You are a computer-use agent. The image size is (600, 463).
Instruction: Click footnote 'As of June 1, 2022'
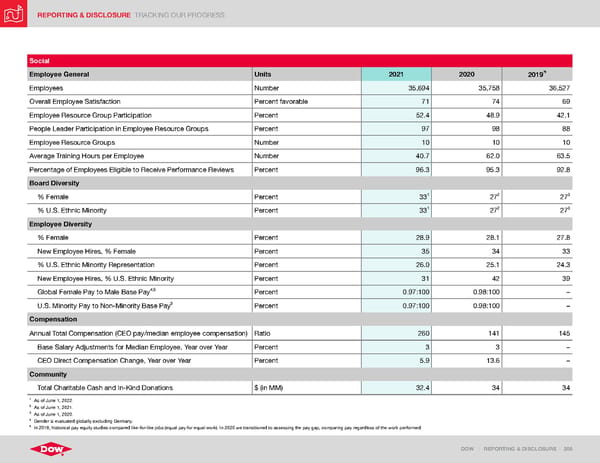click(x=53, y=401)
